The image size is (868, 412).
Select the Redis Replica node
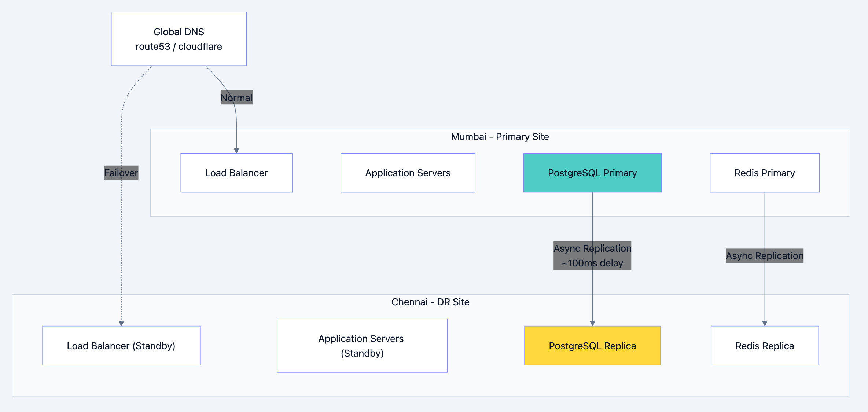(x=765, y=345)
